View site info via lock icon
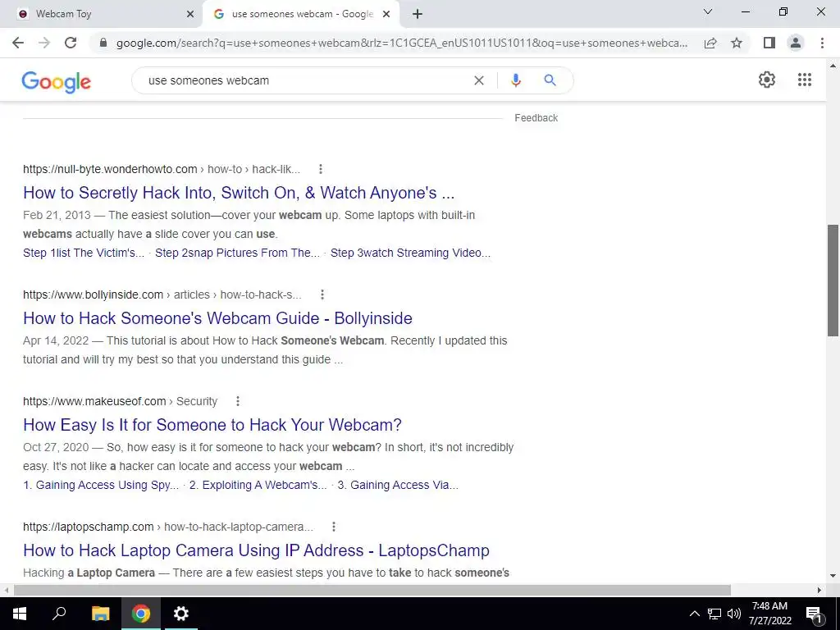 coord(103,43)
